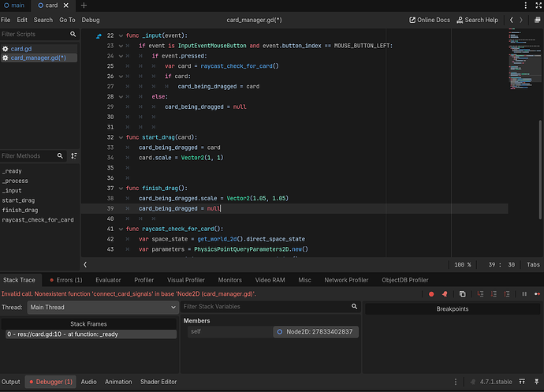This screenshot has height=392, width=544.
Task: Open the bottom panel three-dot options menu
Action: [x=456, y=382]
